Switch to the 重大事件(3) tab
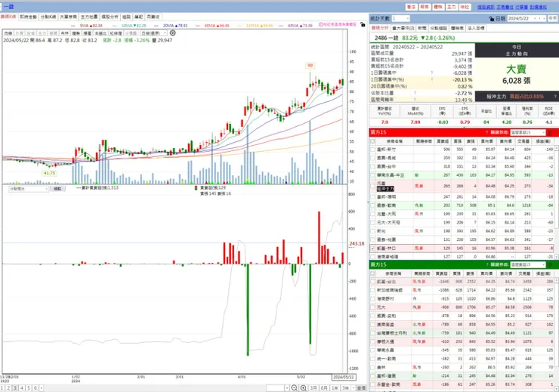Viewport: 559px width, 392px height. pos(403,28)
